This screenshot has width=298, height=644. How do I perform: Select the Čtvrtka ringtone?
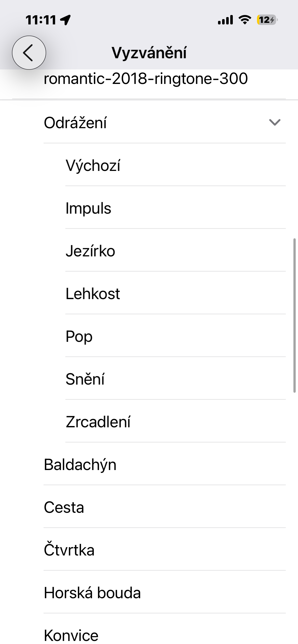pos(69,550)
